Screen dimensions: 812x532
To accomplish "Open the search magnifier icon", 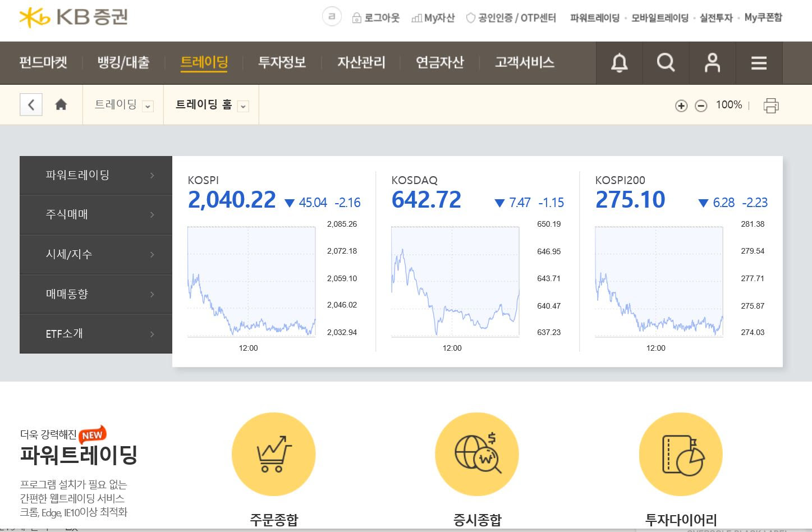I will [666, 63].
